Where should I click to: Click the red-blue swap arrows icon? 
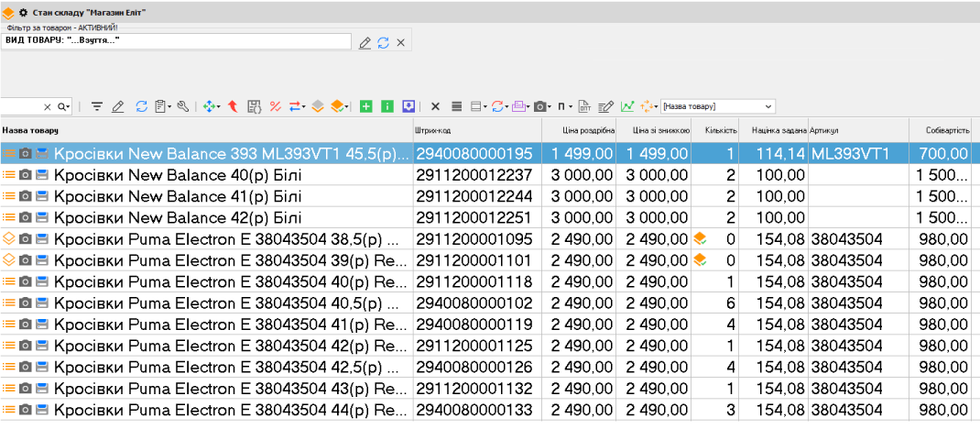[x=297, y=107]
